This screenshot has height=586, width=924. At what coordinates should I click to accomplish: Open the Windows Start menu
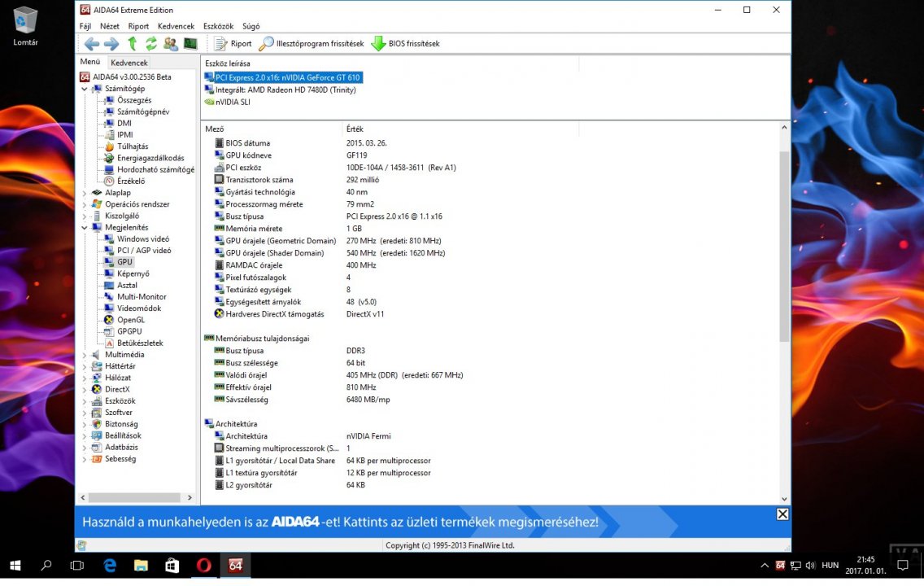coord(15,566)
